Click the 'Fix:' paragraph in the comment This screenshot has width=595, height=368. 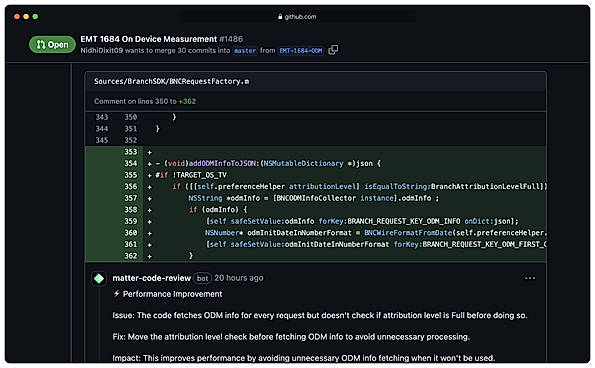291,337
